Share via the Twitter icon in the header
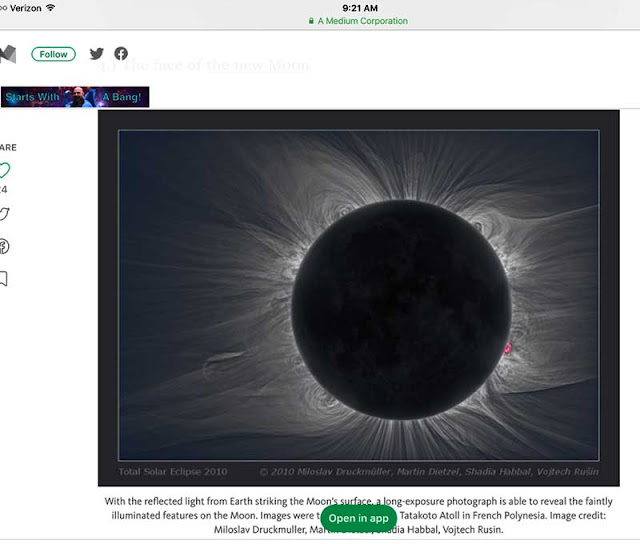This screenshot has height=544, width=640. (x=97, y=53)
